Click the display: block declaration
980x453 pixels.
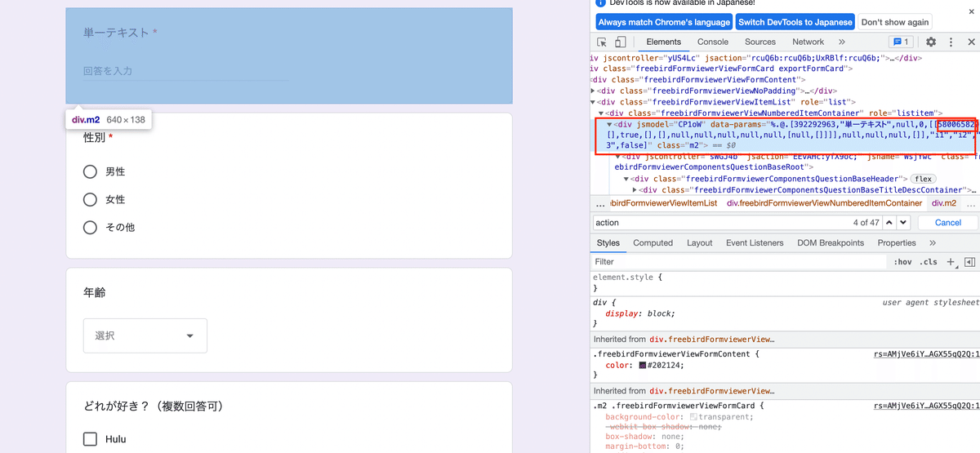point(640,313)
